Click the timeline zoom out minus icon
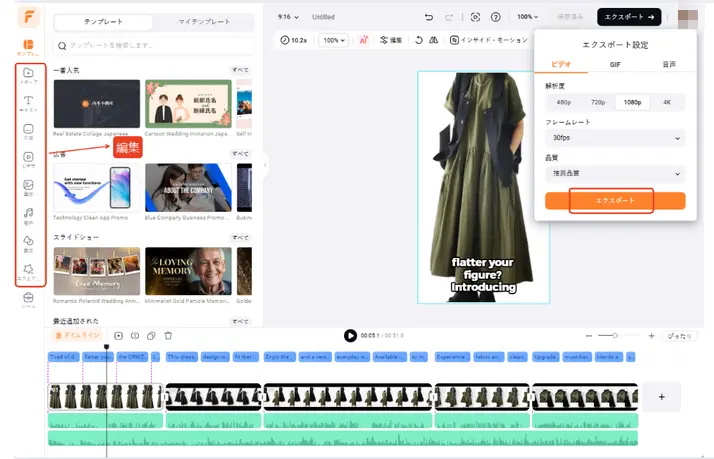The height and width of the screenshot is (459, 714). pyautogui.click(x=589, y=336)
